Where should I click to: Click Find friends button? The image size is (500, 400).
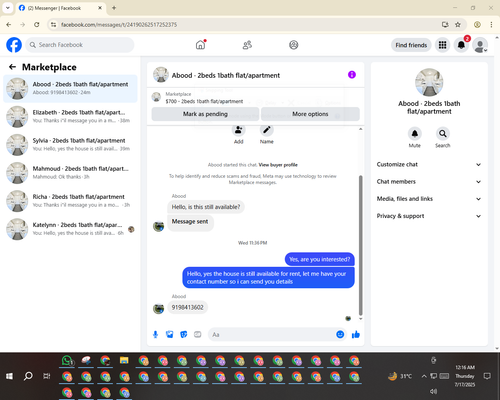click(411, 45)
